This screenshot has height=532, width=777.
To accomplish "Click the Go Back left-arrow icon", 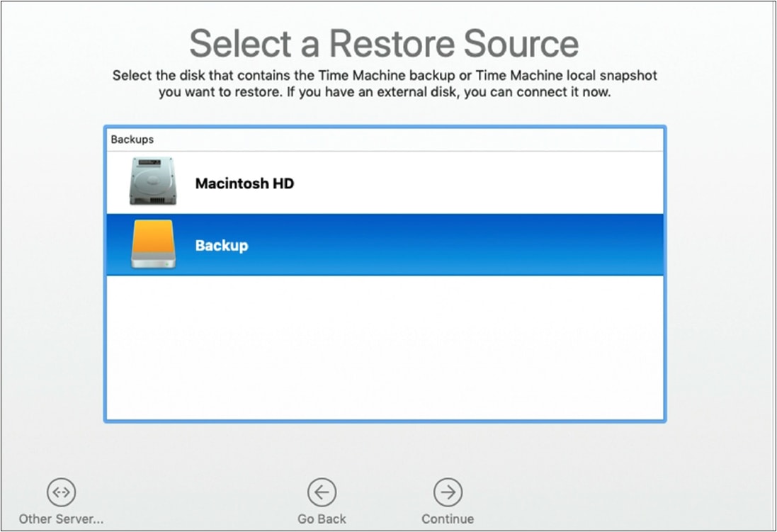I will 322,491.
